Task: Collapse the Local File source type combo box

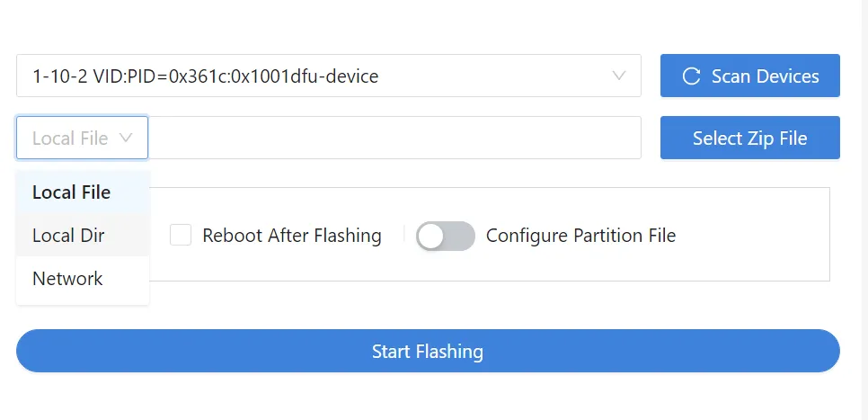Action: tap(82, 138)
